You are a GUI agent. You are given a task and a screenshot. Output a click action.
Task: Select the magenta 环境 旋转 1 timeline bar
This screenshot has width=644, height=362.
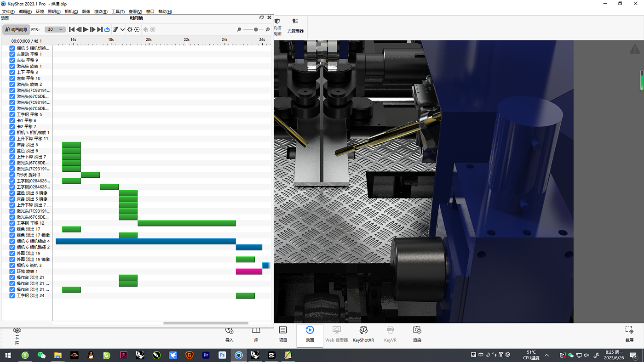coord(249,271)
